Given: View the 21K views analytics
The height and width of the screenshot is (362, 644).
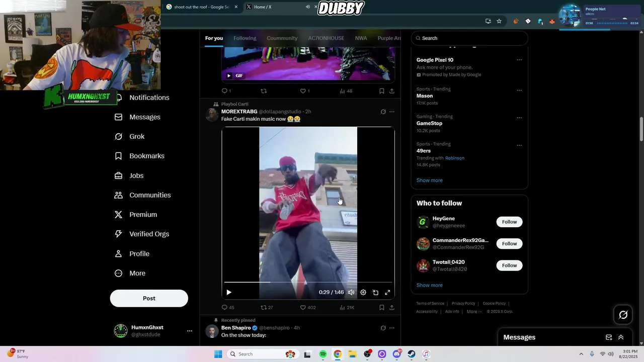Looking at the screenshot, I should [347, 307].
